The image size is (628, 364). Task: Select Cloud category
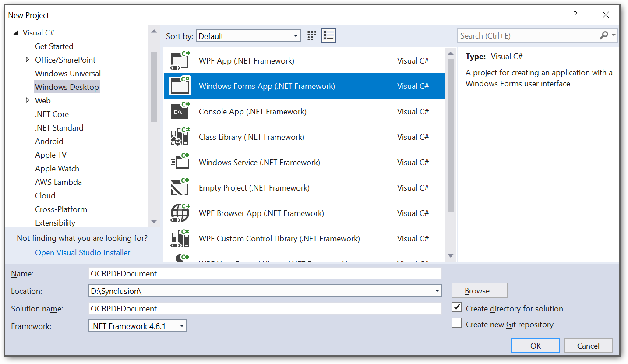coord(45,195)
